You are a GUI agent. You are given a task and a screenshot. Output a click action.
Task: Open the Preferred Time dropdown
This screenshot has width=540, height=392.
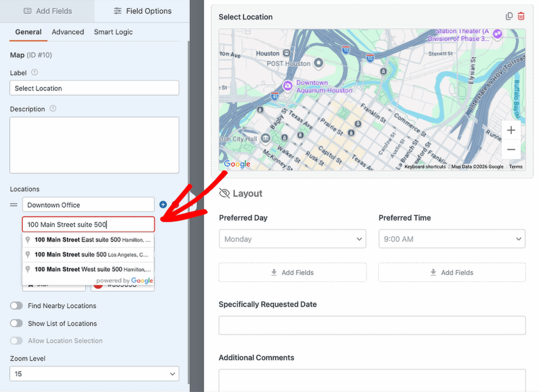click(x=451, y=239)
